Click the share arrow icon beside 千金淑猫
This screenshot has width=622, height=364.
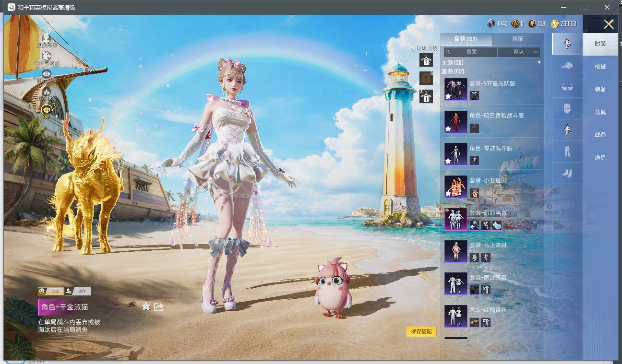tap(159, 306)
